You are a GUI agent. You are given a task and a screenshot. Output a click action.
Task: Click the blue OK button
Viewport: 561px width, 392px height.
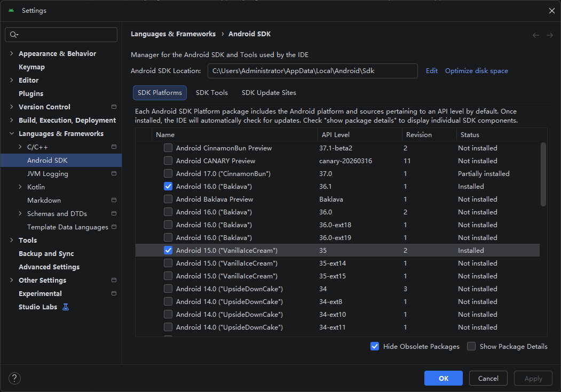(443, 378)
